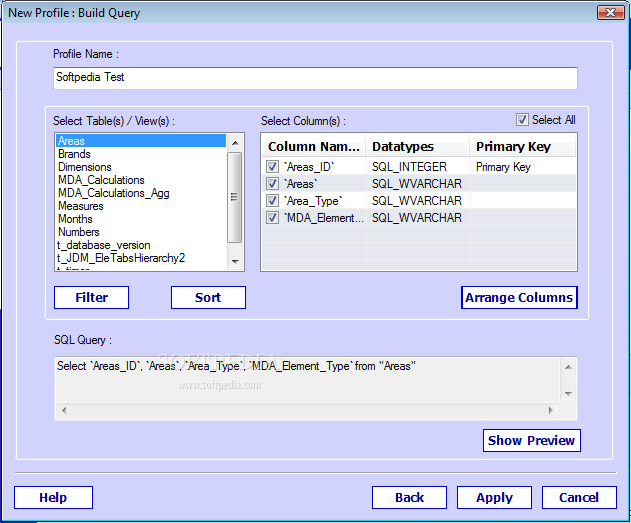Click the Primary Key column header

click(523, 146)
